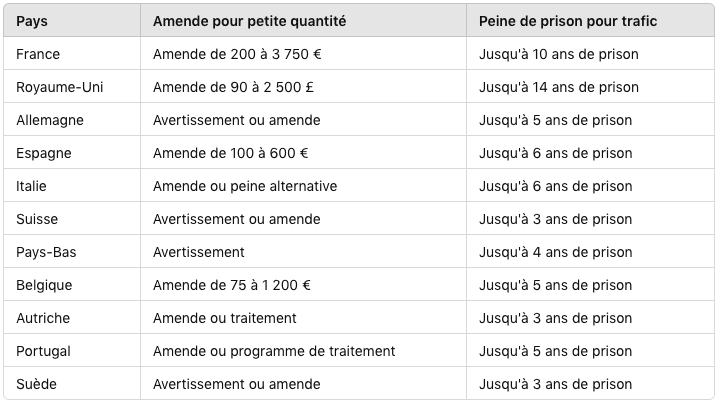Click "Amende ou programme de traitement" cell
Viewport: 721px width, 403px height.
point(274,351)
